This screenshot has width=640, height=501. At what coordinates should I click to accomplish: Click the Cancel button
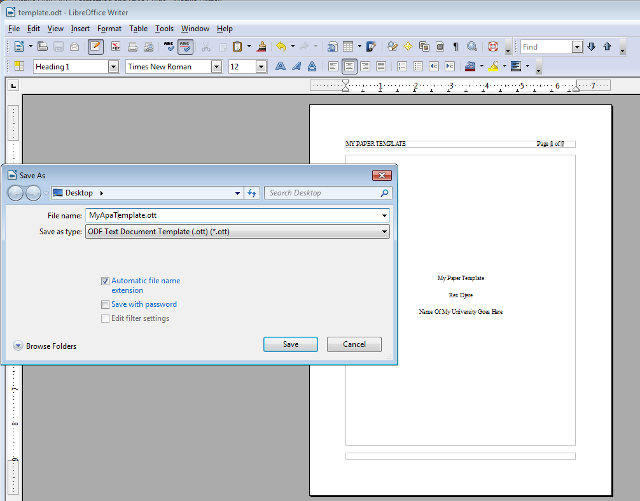354,344
